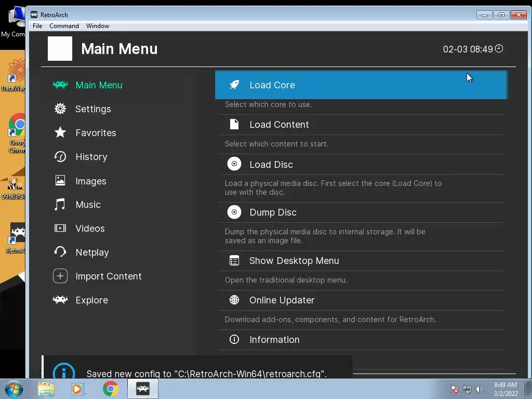Select the Load Disc entry
This screenshot has height=399, width=532.
(x=361, y=165)
